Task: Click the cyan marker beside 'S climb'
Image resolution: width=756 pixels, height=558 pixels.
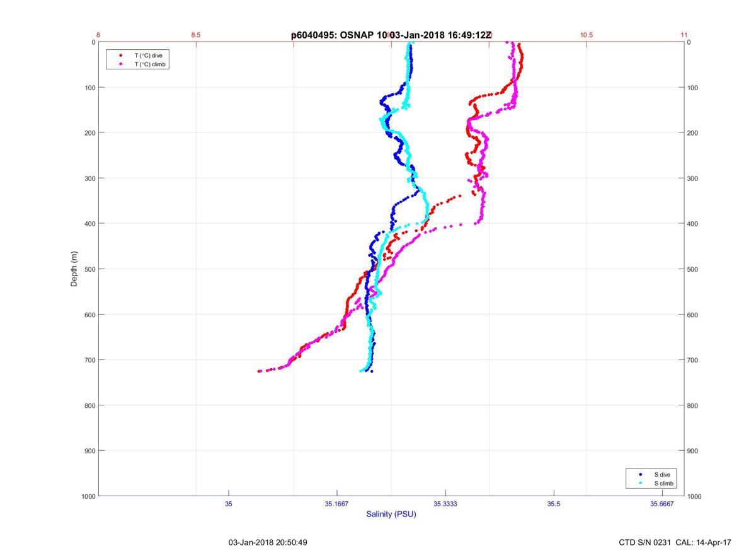Action: point(640,483)
